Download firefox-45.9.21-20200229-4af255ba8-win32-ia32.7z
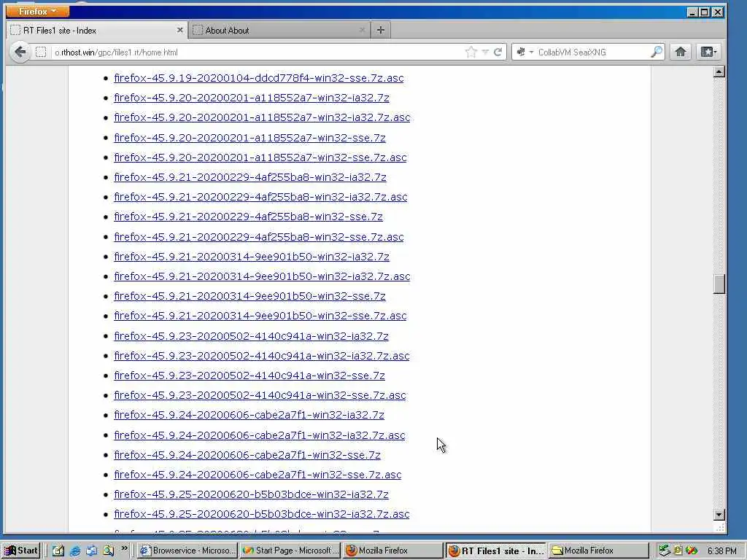 point(250,177)
